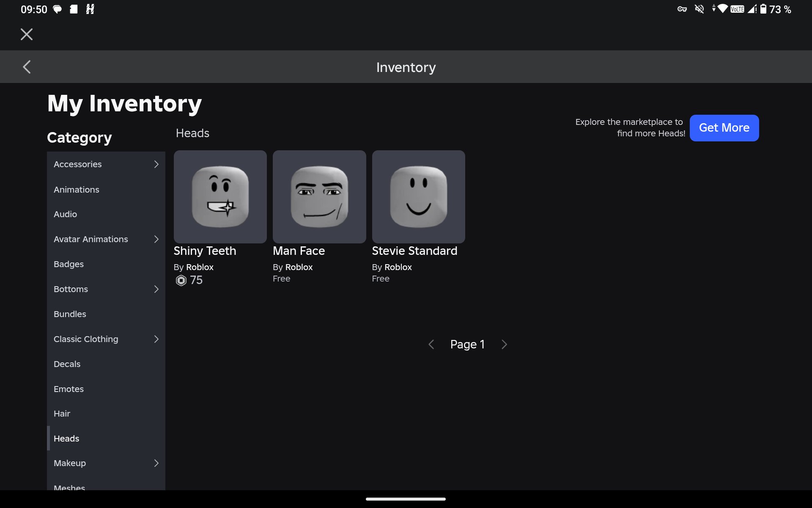The width and height of the screenshot is (812, 508).
Task: Select the Emotes category
Action: point(106,389)
